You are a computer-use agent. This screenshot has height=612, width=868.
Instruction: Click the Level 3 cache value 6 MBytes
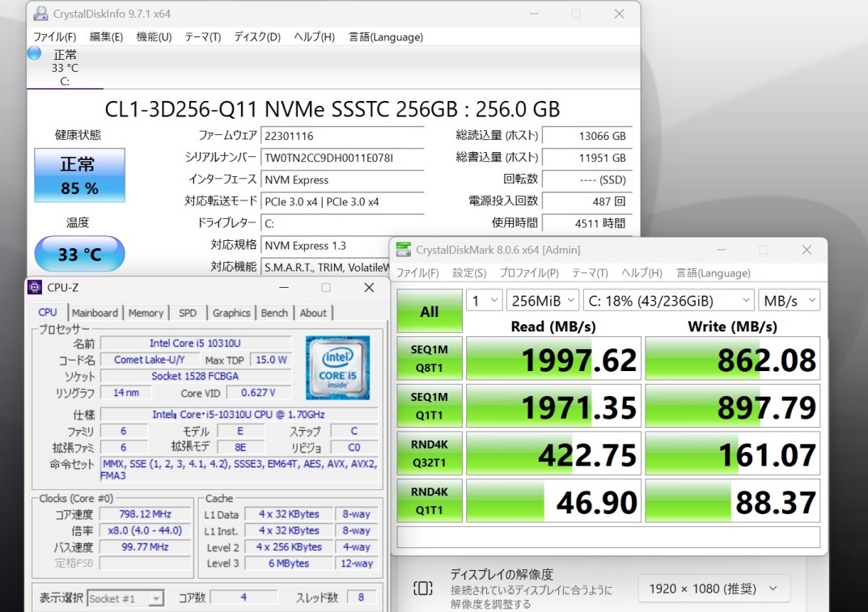[289, 563]
